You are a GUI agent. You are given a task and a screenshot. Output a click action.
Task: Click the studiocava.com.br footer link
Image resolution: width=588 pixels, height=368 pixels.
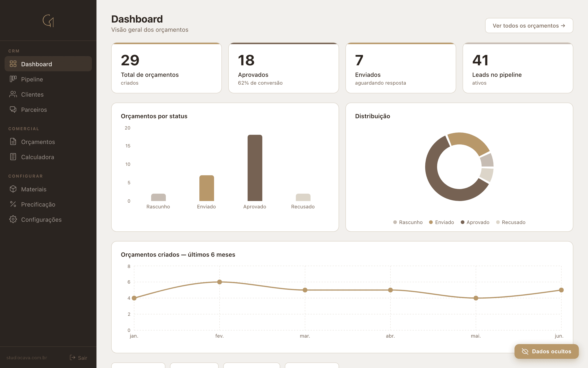[x=27, y=357]
